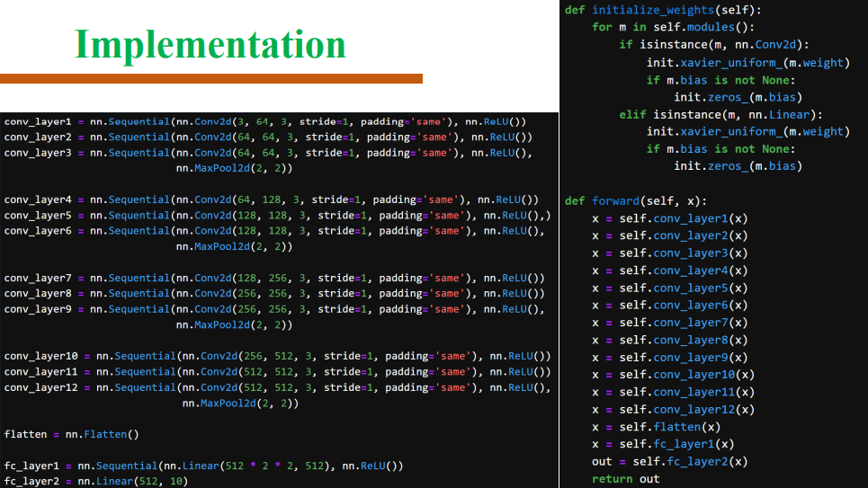Click the conv_layer8 variable name
This screenshot has width=868, height=488.
pyautogui.click(x=38, y=293)
